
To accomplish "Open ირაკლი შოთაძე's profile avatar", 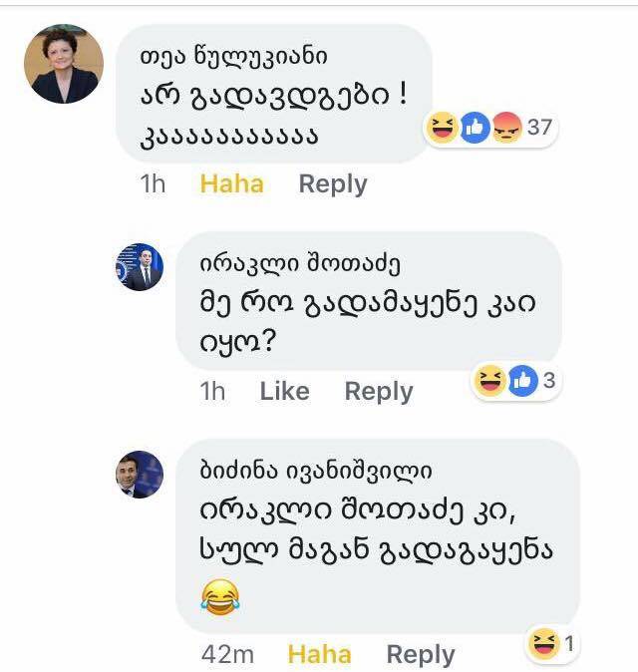I will pyautogui.click(x=139, y=266).
